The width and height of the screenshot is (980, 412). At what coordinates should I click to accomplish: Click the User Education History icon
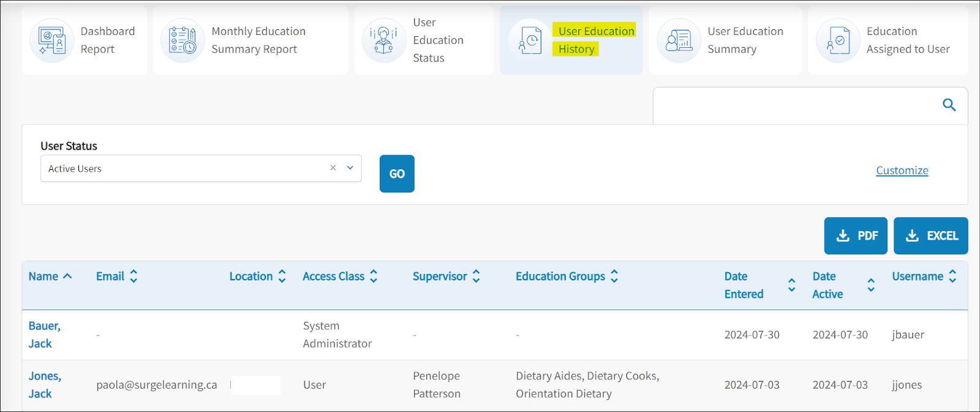click(530, 40)
